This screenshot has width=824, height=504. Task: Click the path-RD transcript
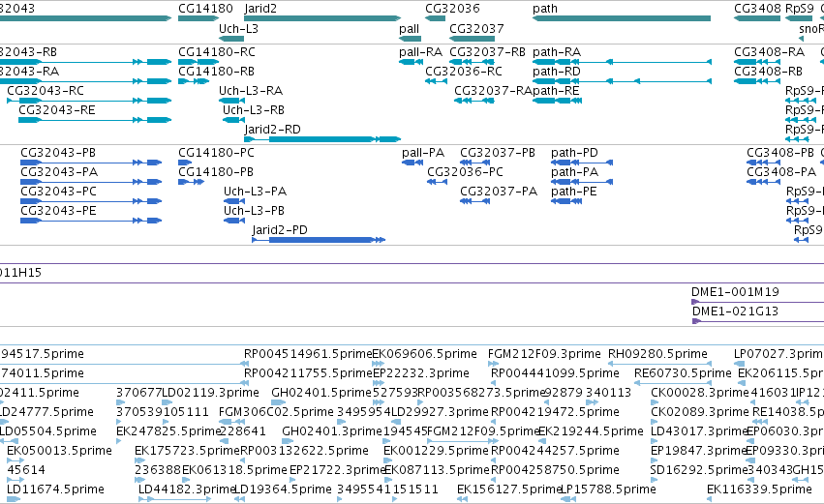pos(623,81)
